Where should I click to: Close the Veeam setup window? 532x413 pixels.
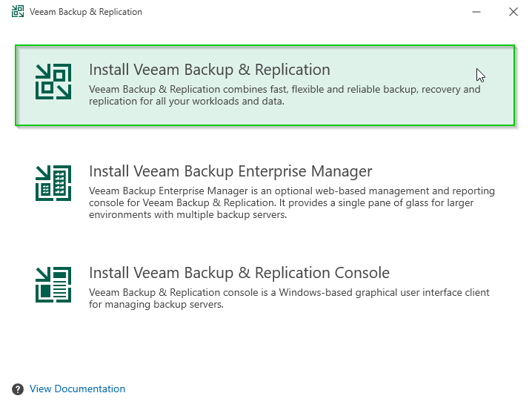pos(513,12)
